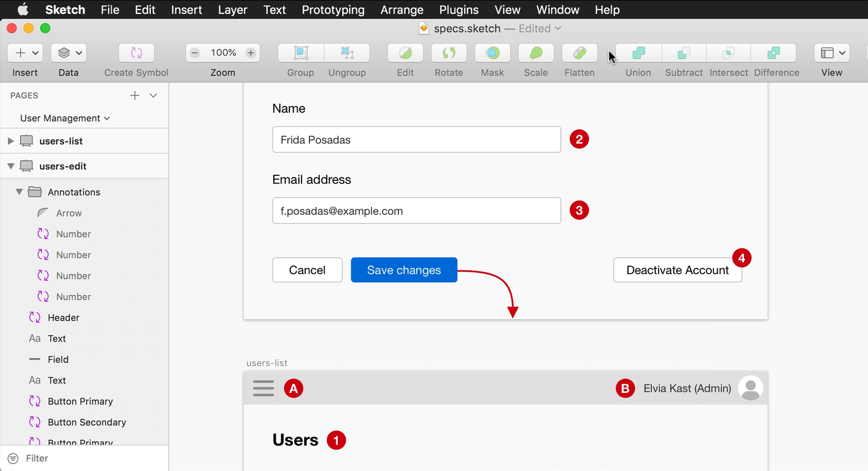Viewport: 868px width, 471px height.
Task: Open the Plugins menu
Action: pos(459,9)
